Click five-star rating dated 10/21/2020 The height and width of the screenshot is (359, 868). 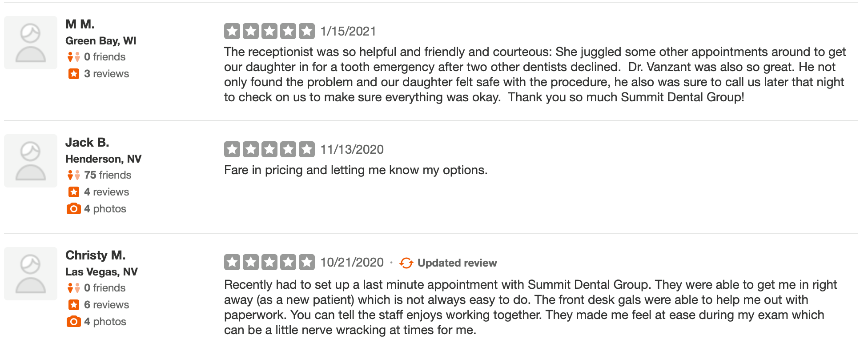(x=269, y=262)
